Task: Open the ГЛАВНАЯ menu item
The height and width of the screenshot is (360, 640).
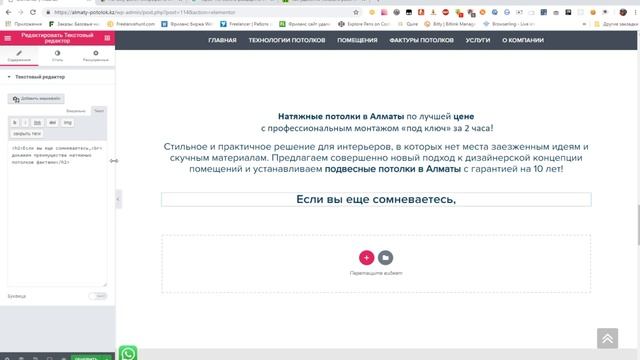Action: point(222,40)
